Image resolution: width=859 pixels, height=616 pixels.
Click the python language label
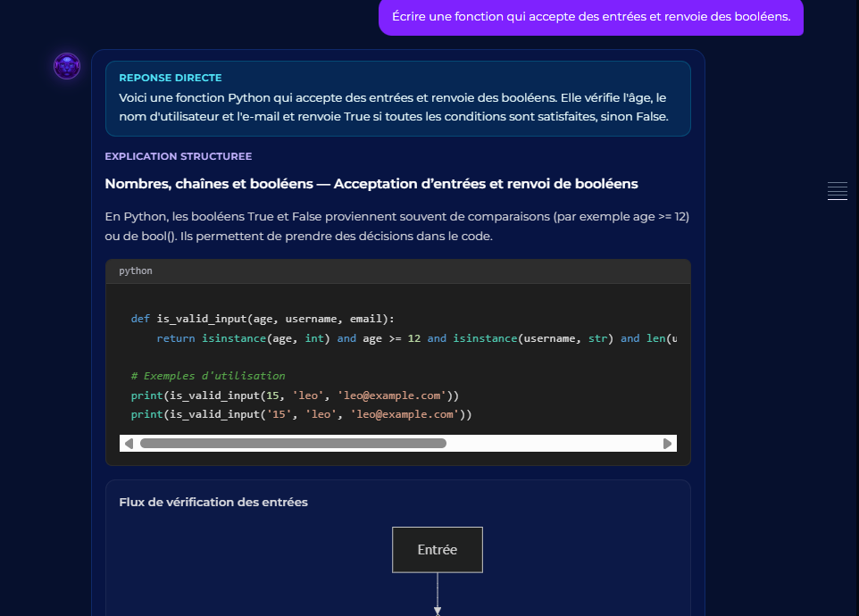tap(136, 271)
